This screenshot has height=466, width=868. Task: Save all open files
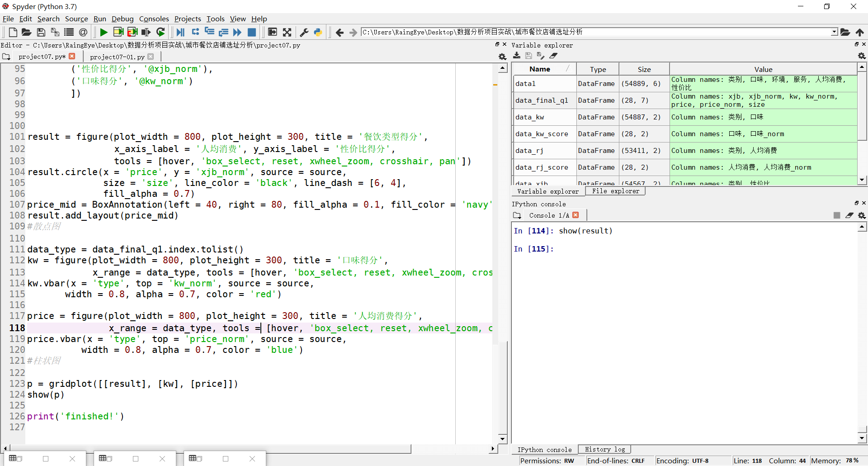pyautogui.click(x=55, y=32)
